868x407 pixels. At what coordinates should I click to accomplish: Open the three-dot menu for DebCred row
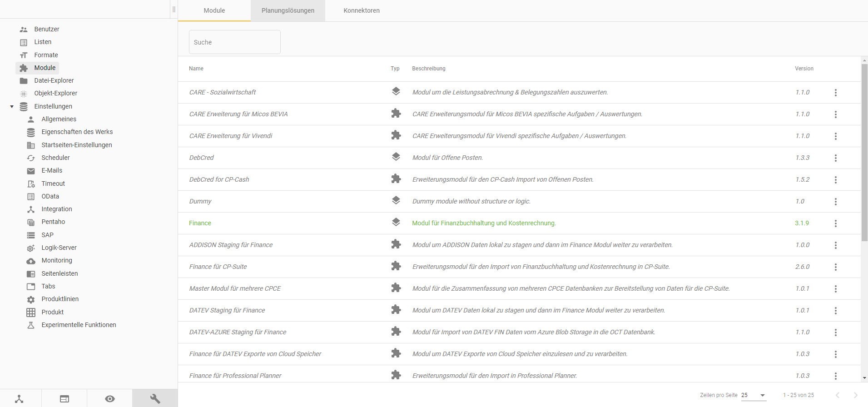point(835,158)
